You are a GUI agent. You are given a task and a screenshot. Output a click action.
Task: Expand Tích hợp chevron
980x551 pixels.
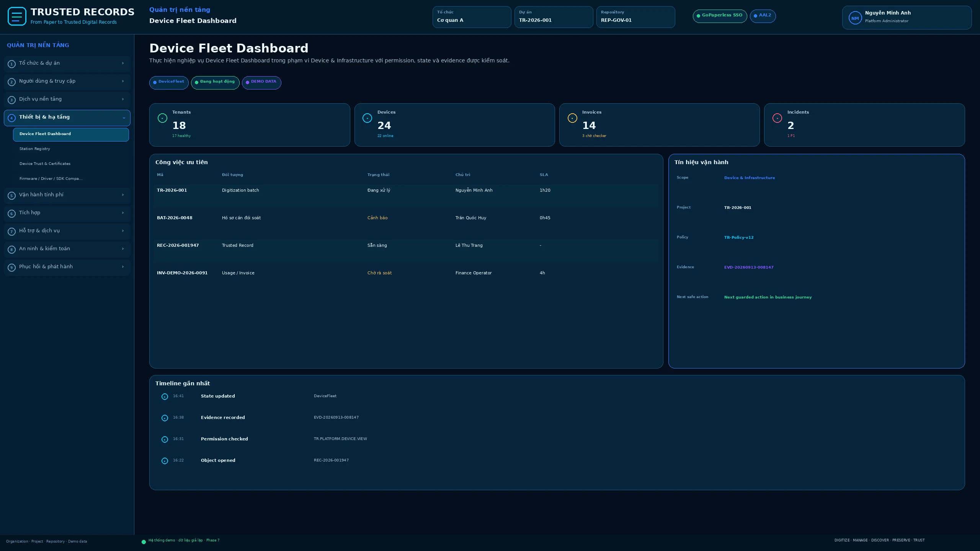(x=123, y=213)
